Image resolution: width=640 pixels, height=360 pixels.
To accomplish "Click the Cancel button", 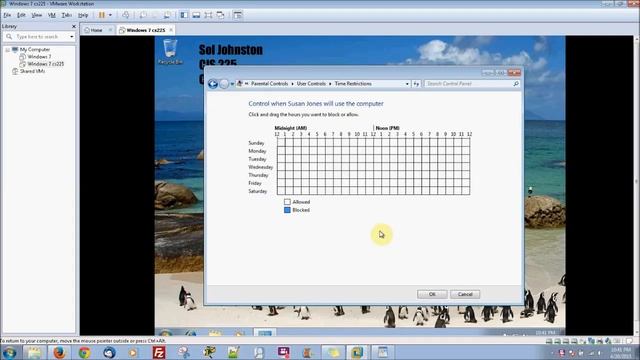I will (x=465, y=294).
